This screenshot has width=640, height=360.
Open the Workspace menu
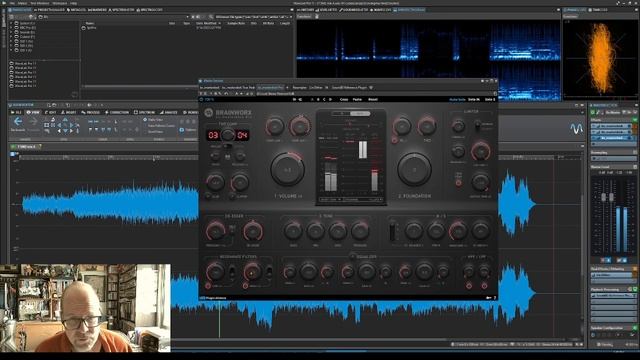pos(59,3)
